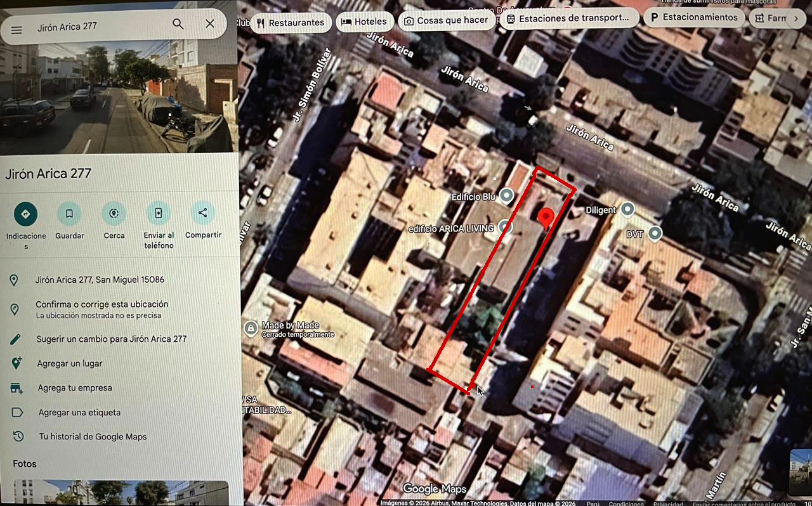Send location with Enviar al teléfono
The image size is (812, 506).
(159, 213)
